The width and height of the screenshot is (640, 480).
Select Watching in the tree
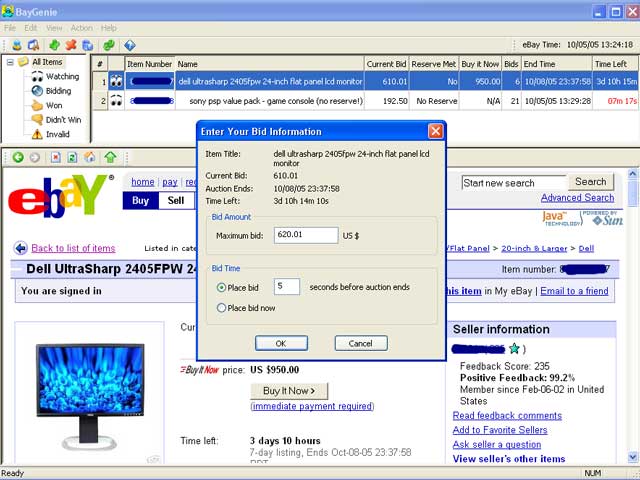[62, 76]
